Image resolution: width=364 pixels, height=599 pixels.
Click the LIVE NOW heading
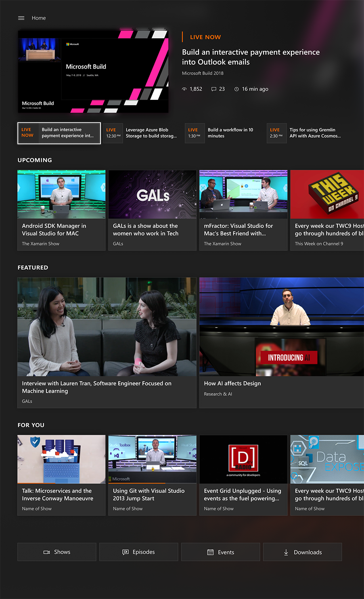[205, 37]
